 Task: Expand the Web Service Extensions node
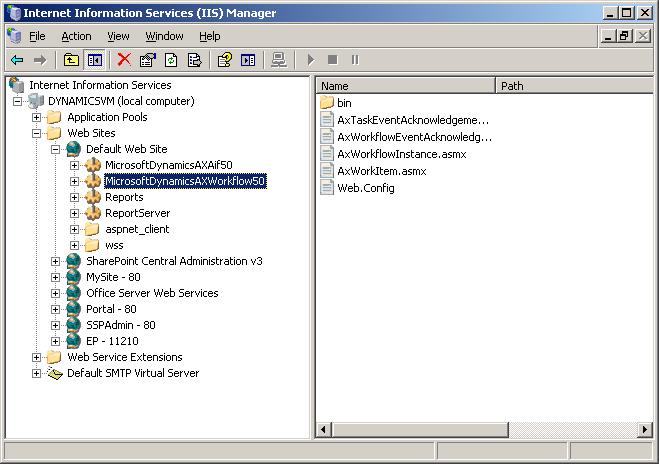point(37,357)
